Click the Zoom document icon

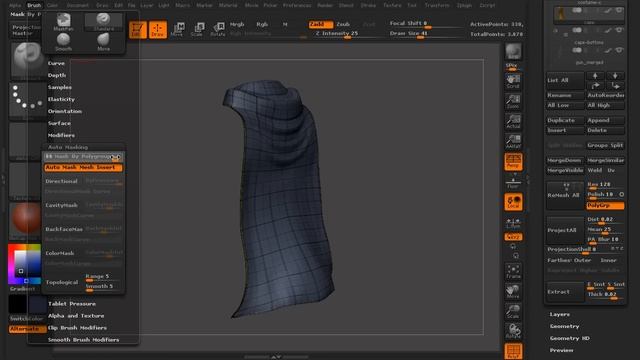pos(513,101)
